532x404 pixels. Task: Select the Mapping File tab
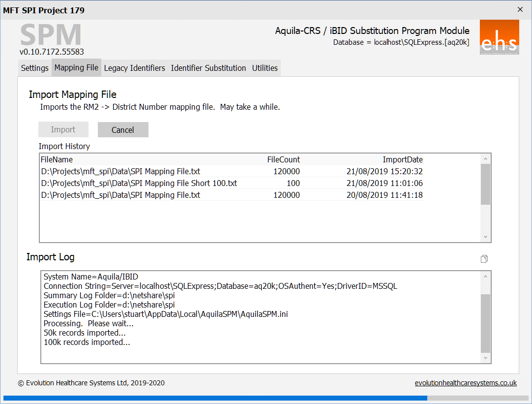pos(76,68)
